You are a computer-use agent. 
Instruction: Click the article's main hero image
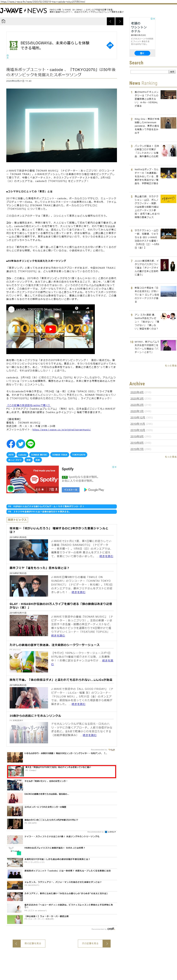[x=62, y=125]
